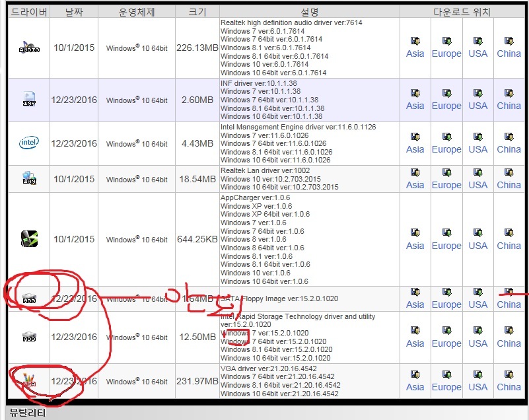Click the USA download icon for Realtek Lan driver
Viewport: 529px width, 420px height.
(x=477, y=172)
